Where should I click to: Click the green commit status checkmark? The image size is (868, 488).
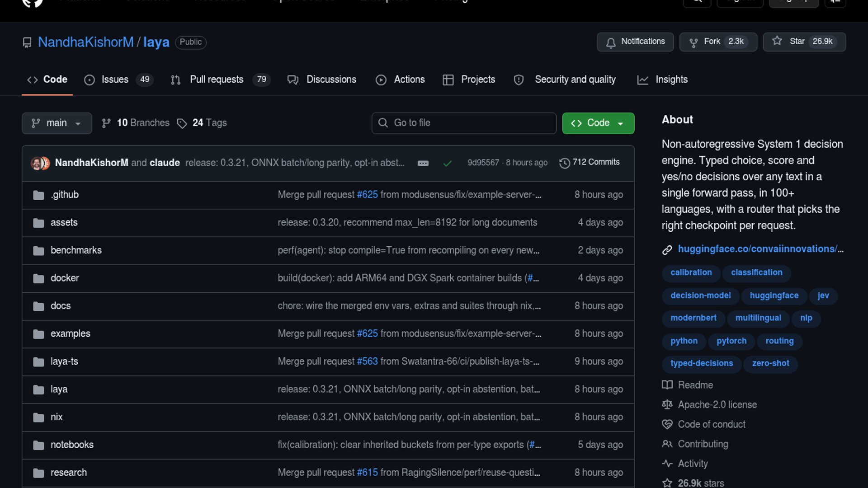pos(447,163)
